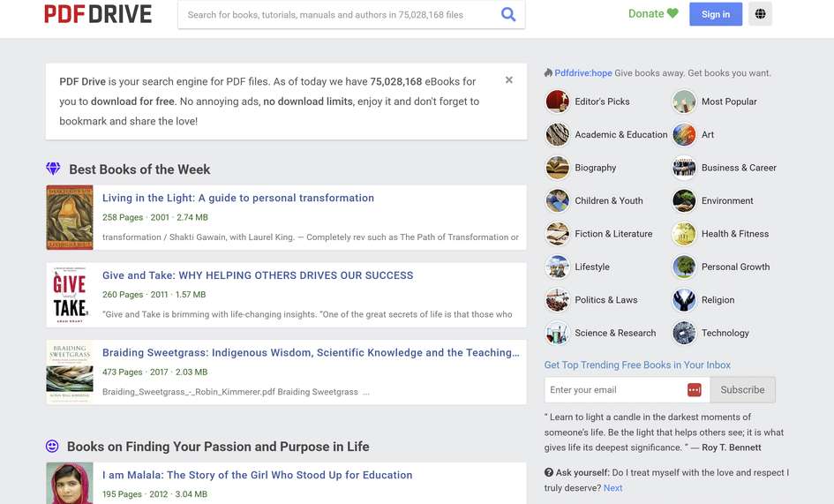The width and height of the screenshot is (834, 504).
Task: Select the Environment category label
Action: (x=727, y=200)
